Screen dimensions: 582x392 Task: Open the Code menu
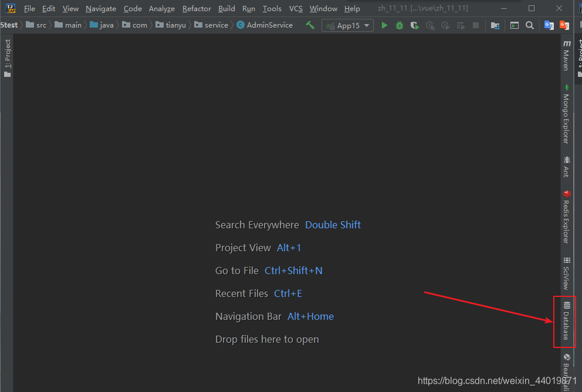pos(133,9)
